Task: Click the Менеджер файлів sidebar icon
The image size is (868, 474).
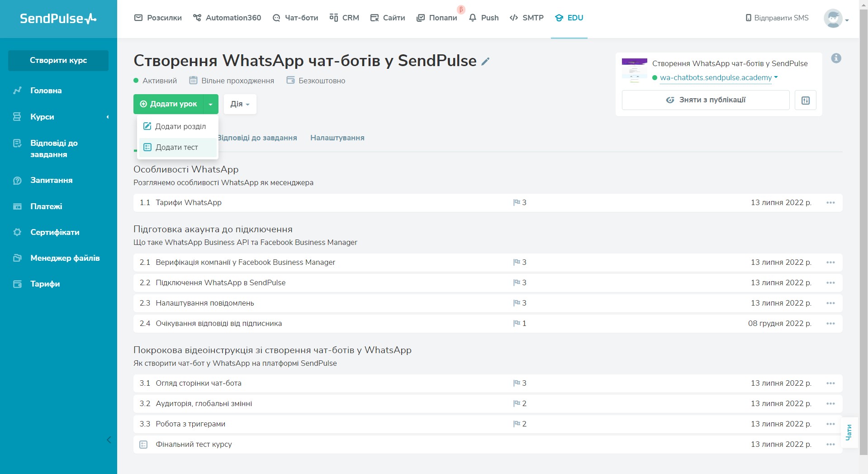Action: coord(17,258)
